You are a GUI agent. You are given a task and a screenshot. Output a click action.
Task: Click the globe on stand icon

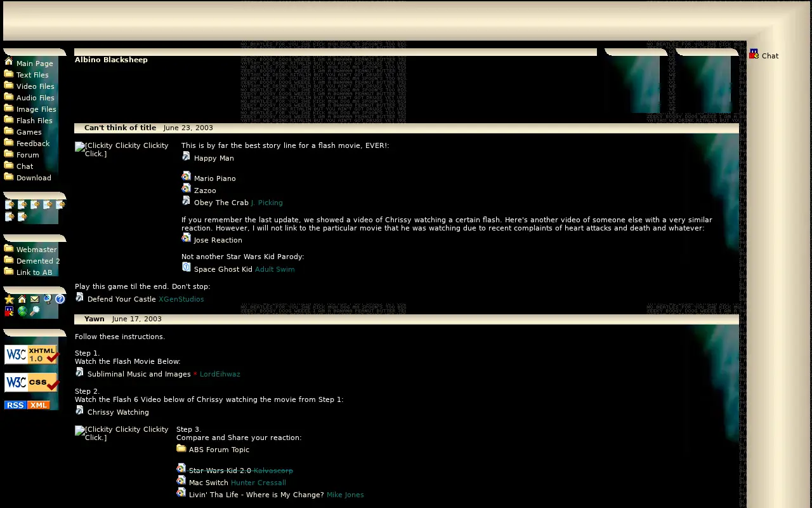[x=48, y=299]
